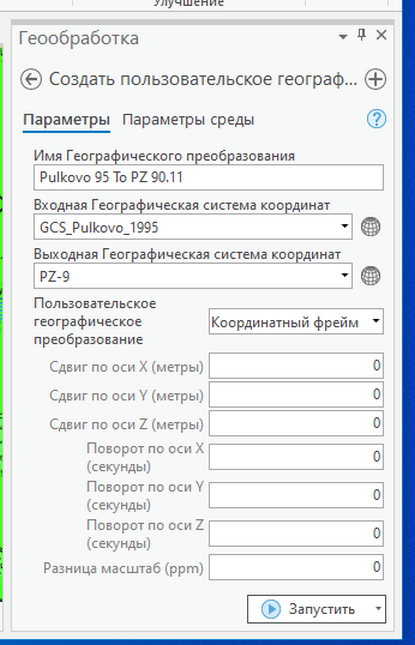Viewport: 415px width, 645px height.
Task: Go back with the left arrow icon
Action: click(31, 79)
